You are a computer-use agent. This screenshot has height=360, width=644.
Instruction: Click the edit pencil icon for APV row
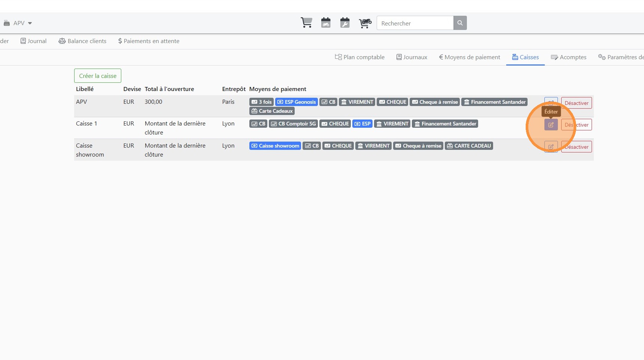click(x=551, y=102)
